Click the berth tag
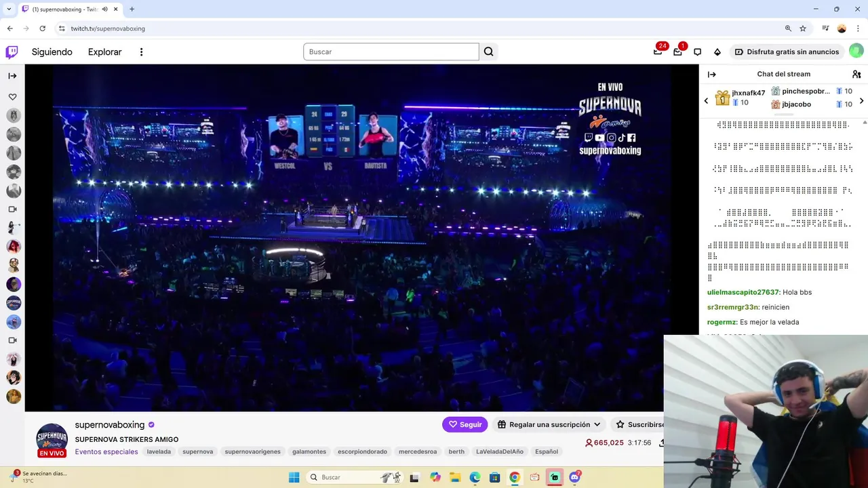Image resolution: width=868 pixels, height=488 pixels. pyautogui.click(x=456, y=451)
